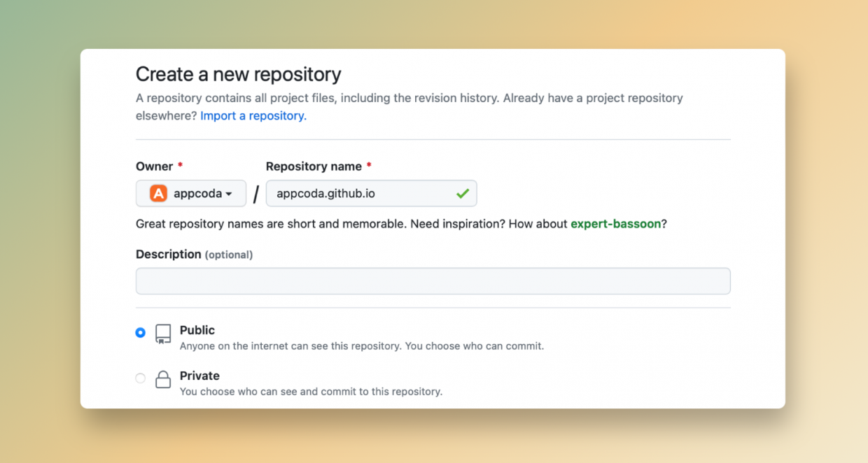Click the appcoda avatar icon
Image resolution: width=868 pixels, height=463 pixels.
[157, 193]
